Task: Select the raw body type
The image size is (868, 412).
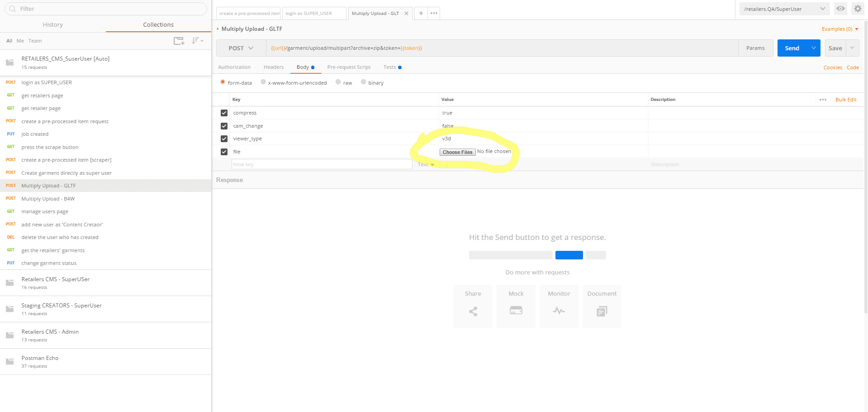Action: click(338, 82)
